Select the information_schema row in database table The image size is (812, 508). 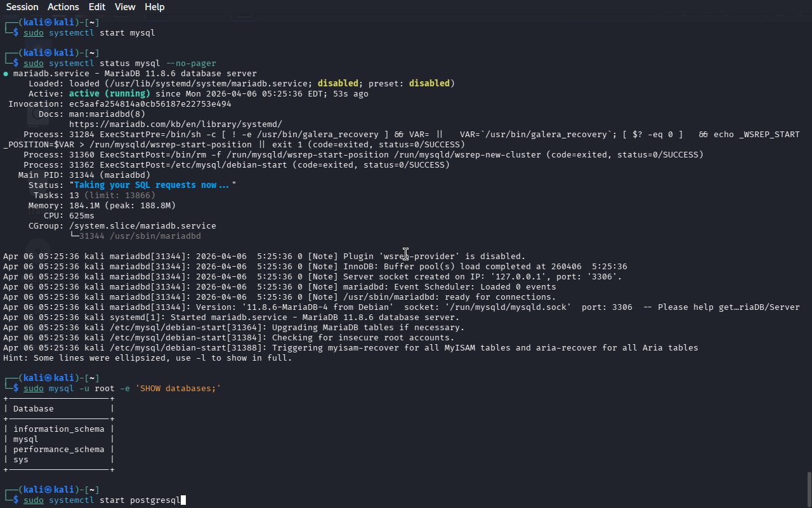coord(58,429)
